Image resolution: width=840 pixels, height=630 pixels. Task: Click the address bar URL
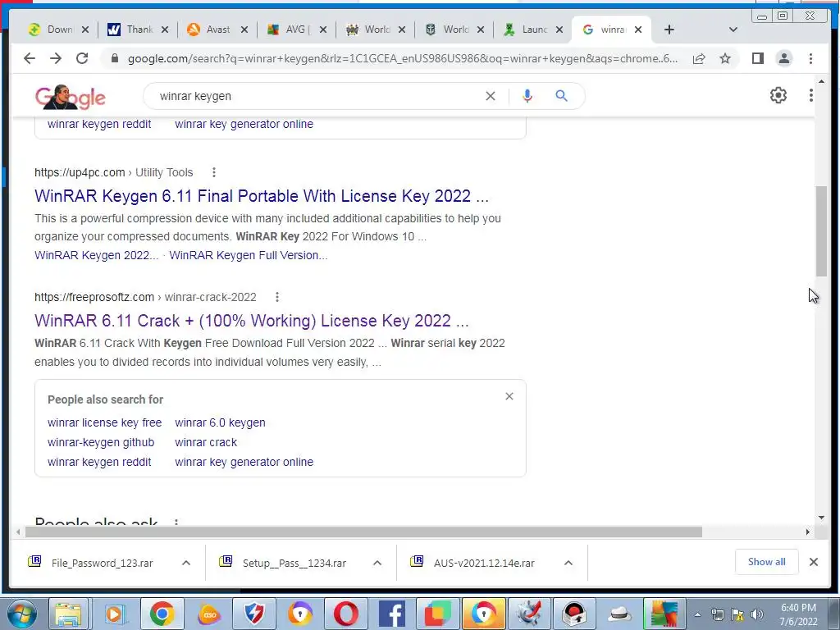402,58
